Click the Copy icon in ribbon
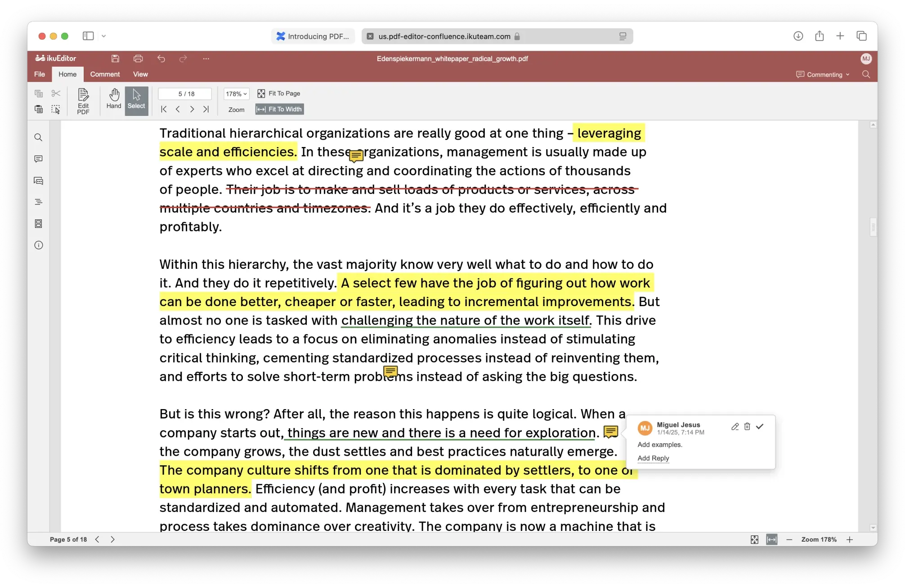This screenshot has width=905, height=588. click(x=39, y=94)
